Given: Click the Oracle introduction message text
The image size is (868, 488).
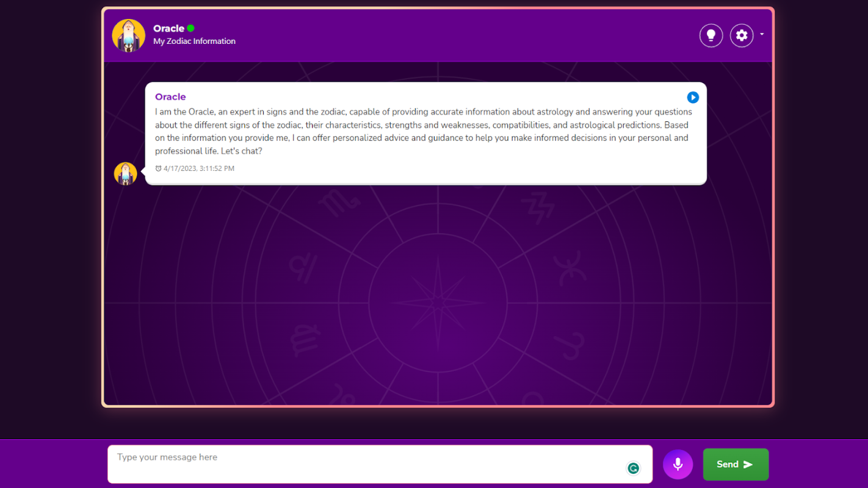Looking at the screenshot, I should [424, 131].
